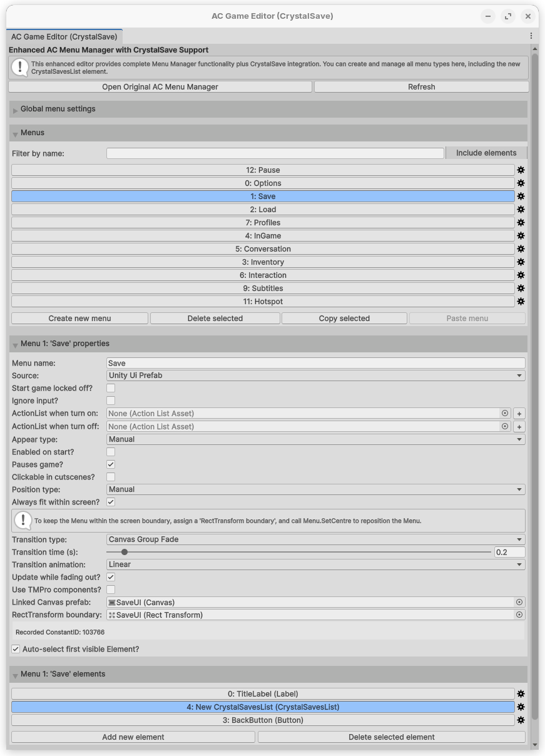Click the gear icon beside Pause menu

[x=521, y=170]
